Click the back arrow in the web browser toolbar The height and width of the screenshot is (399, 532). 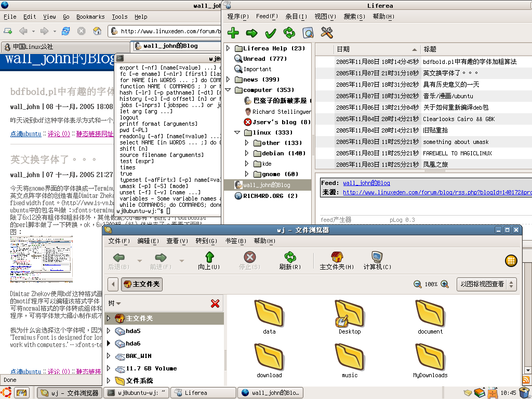(23, 31)
